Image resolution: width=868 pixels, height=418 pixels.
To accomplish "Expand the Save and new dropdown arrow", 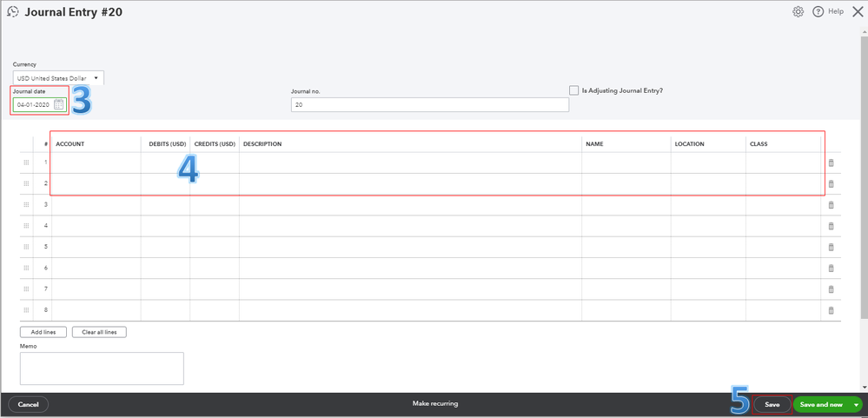I will (x=857, y=405).
